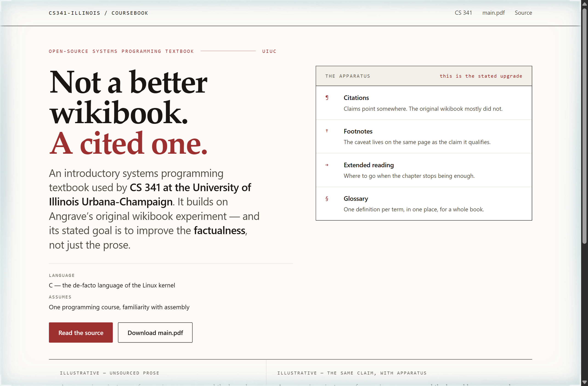This screenshot has height=386, width=588.
Task: Select the Glossary heading
Action: click(356, 199)
